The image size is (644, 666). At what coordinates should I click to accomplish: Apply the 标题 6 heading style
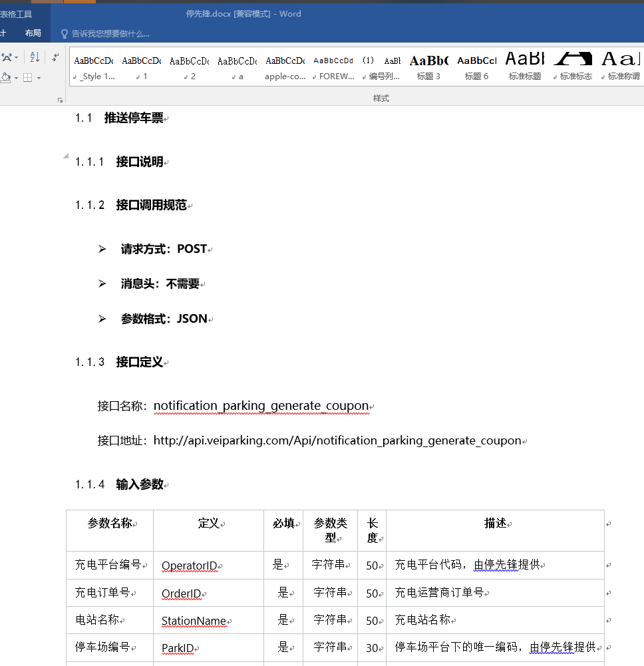click(476, 68)
